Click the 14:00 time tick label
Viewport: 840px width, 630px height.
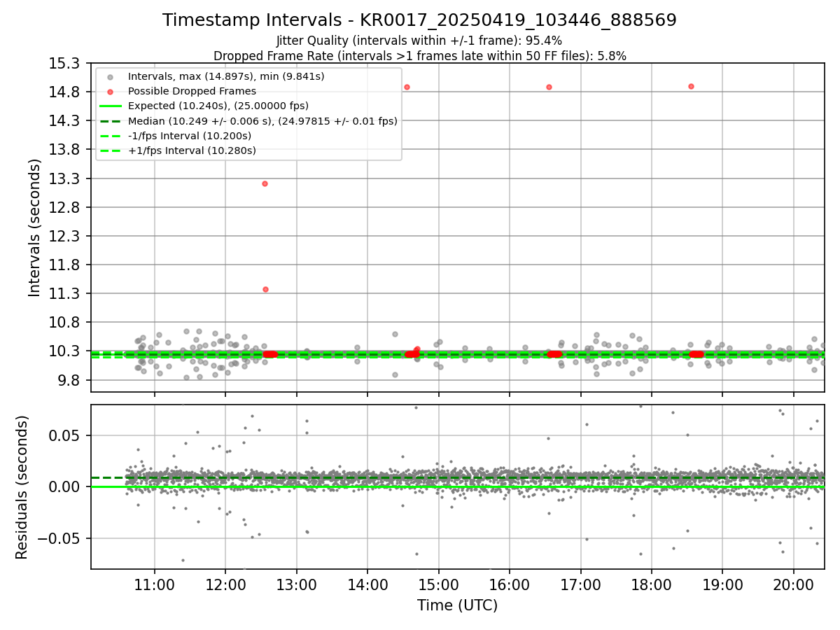[x=367, y=584]
